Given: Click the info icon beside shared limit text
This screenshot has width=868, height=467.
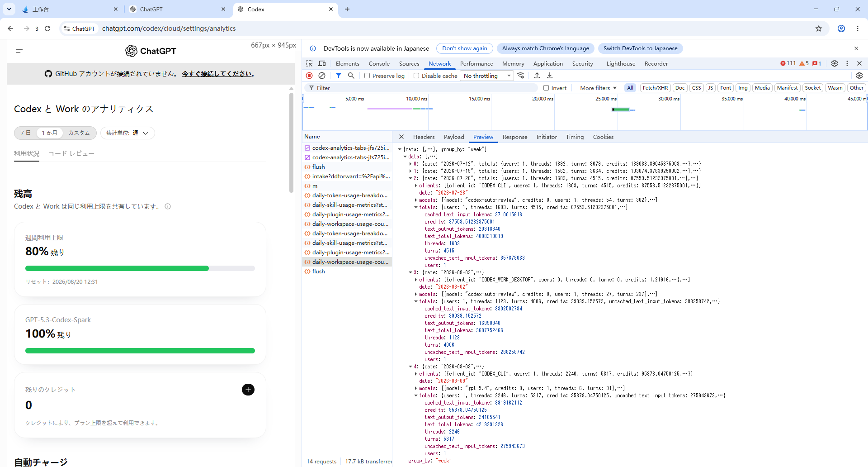Looking at the screenshot, I should (x=168, y=206).
